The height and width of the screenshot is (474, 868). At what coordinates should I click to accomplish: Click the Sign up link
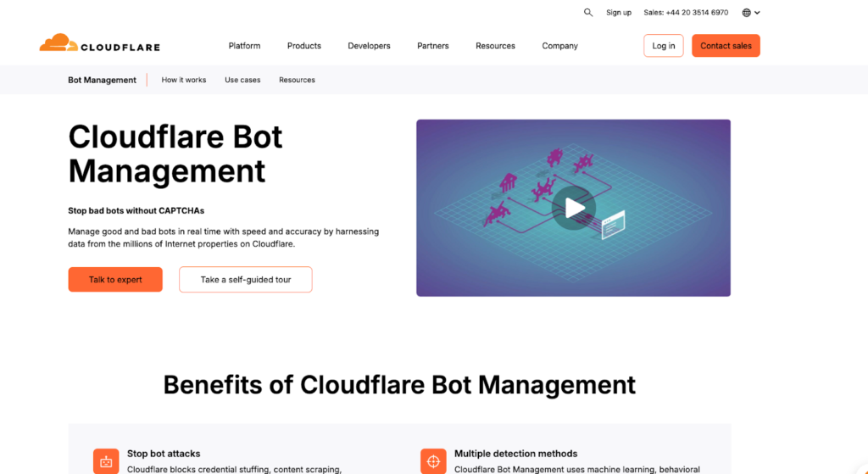pyautogui.click(x=619, y=13)
